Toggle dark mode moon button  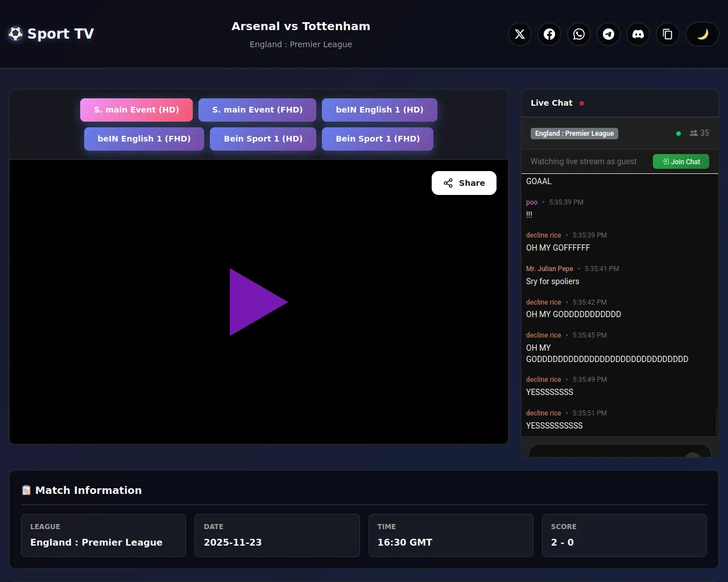pos(702,34)
